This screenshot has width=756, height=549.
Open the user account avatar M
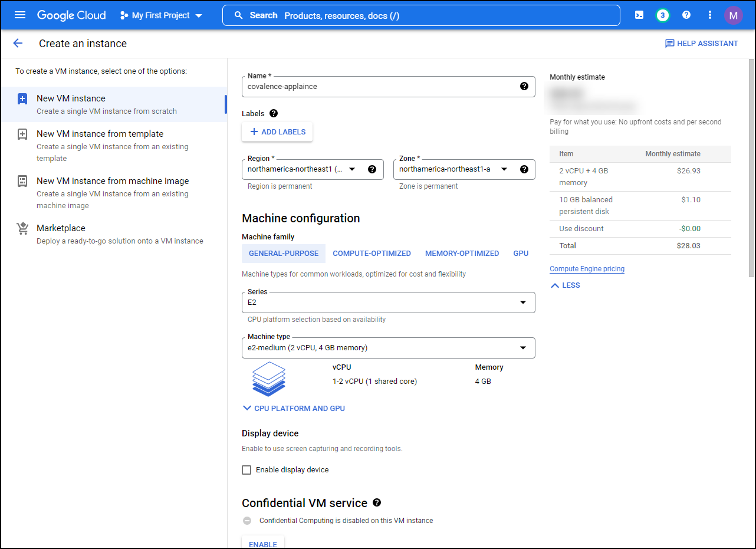[x=734, y=15]
